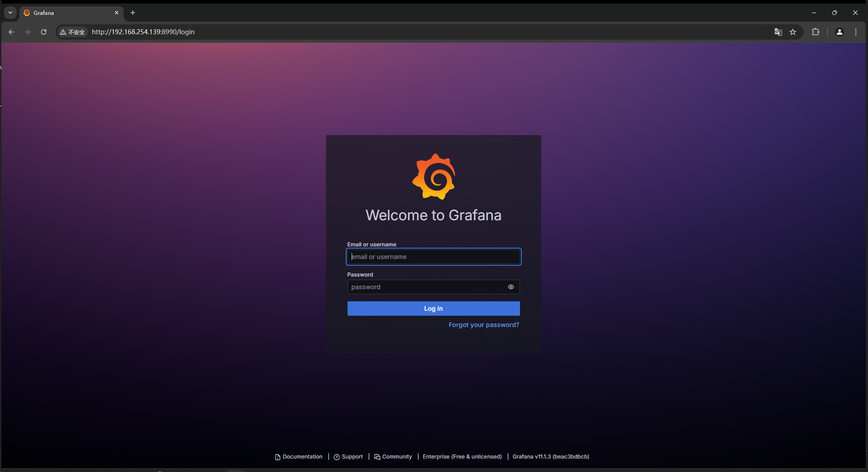The width and height of the screenshot is (868, 472).
Task: Click the Password field label
Action: point(360,275)
